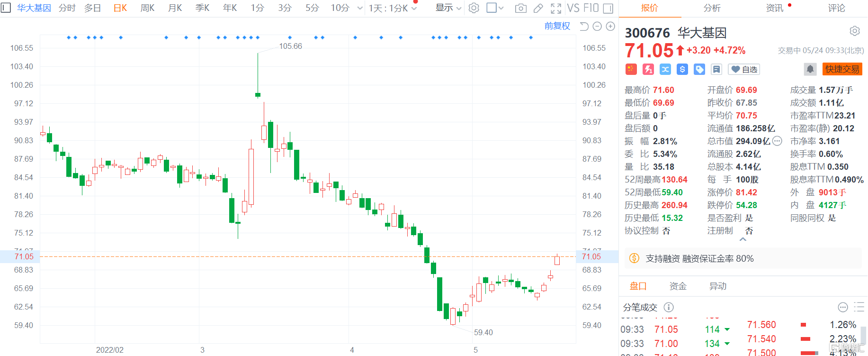Expand chart to fullscreen
This screenshot has height=356, width=868.
click(556, 8)
